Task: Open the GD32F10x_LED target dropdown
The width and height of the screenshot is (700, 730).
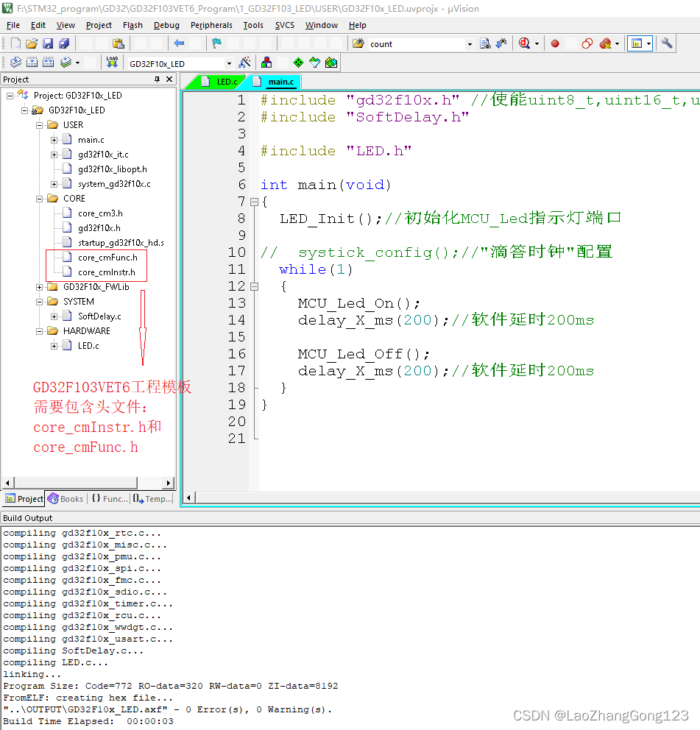Action: [229, 63]
